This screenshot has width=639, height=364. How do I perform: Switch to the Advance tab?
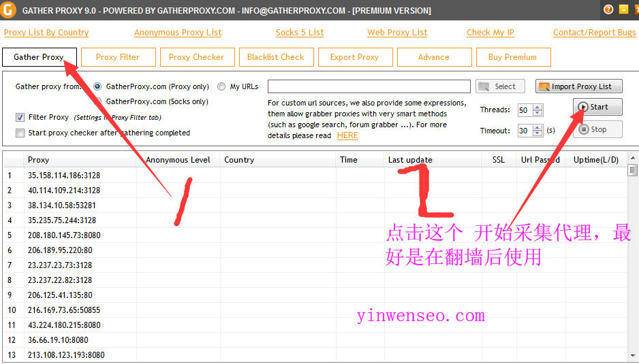(x=435, y=57)
